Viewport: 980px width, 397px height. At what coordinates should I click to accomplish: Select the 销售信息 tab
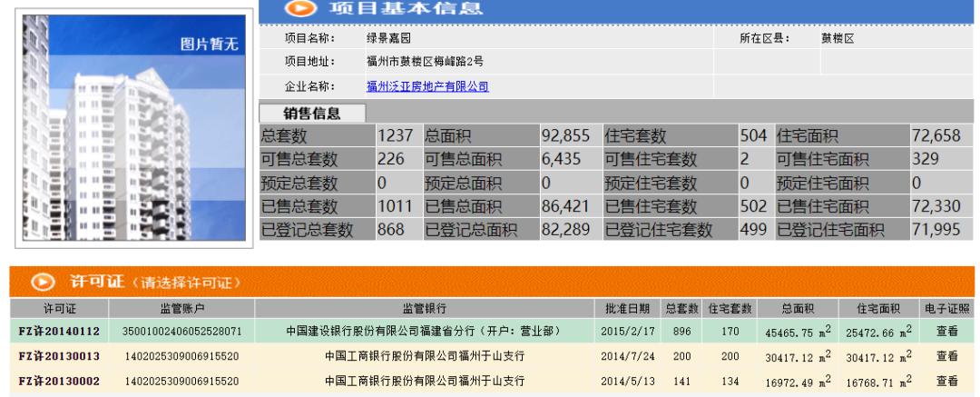click(313, 113)
